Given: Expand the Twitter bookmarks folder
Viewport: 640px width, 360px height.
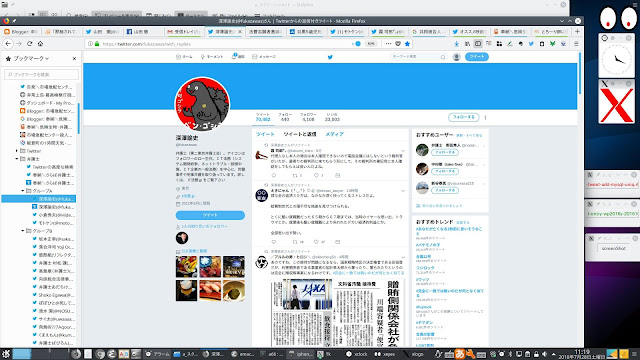Looking at the screenshot, I should 17,151.
